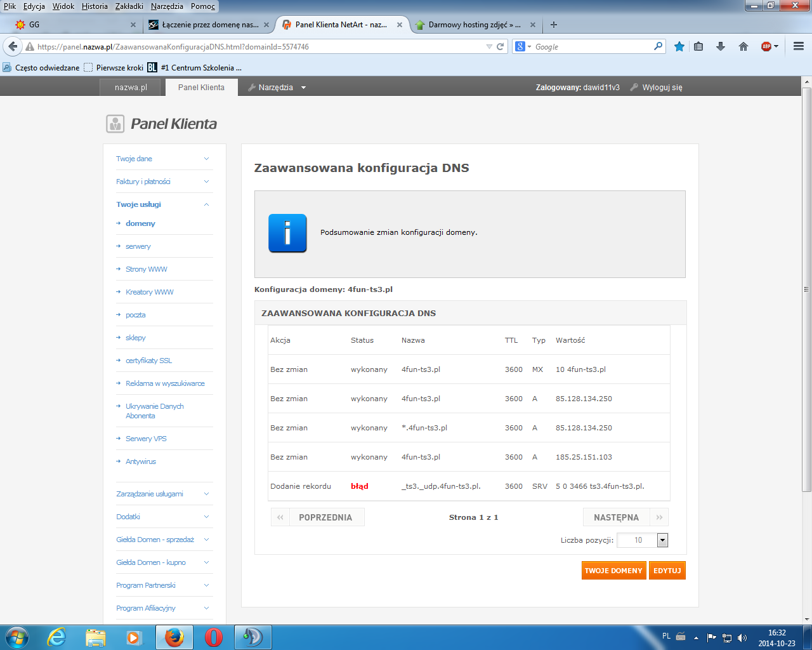Select the Google search engine dropdown
The height and width of the screenshot is (650, 812).
(x=523, y=46)
